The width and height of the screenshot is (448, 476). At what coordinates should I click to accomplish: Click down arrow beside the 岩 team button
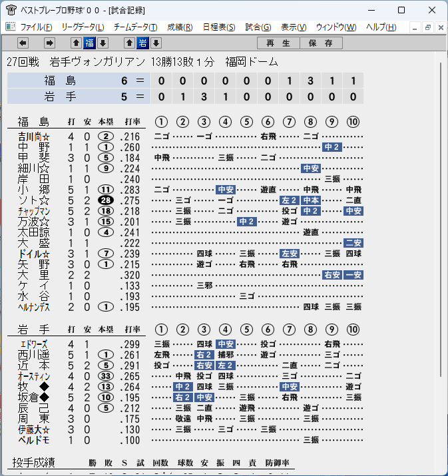pyautogui.click(x=156, y=43)
